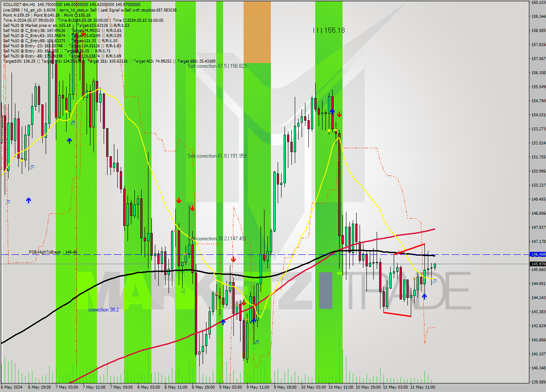Click the '9 May 19:00' time axis label
The height and width of the screenshot is (392, 546).
tap(285, 387)
